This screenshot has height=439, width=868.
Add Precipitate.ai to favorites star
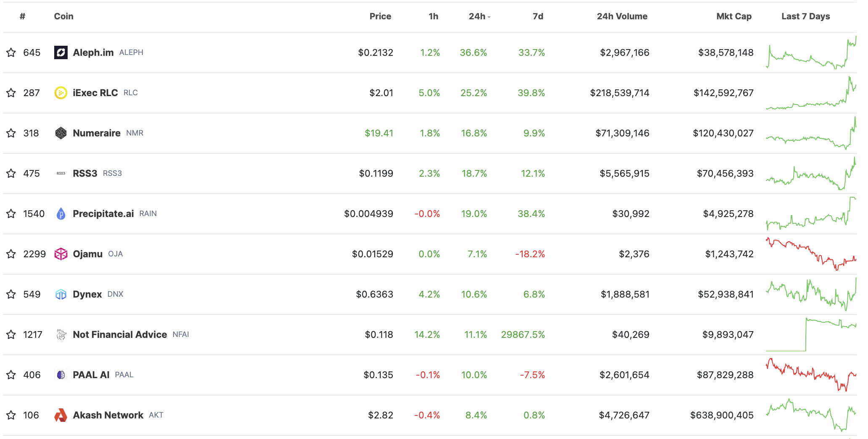click(11, 214)
